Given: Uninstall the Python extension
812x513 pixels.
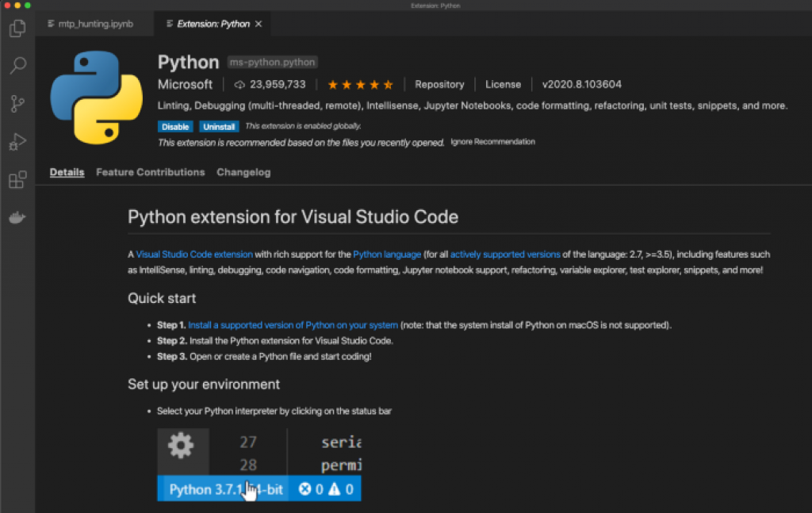Looking at the screenshot, I should (219, 127).
